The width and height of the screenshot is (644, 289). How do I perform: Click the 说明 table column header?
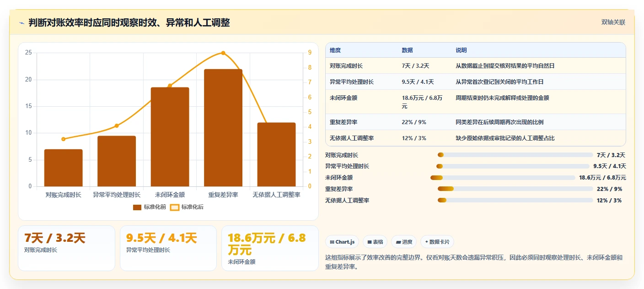pos(461,50)
